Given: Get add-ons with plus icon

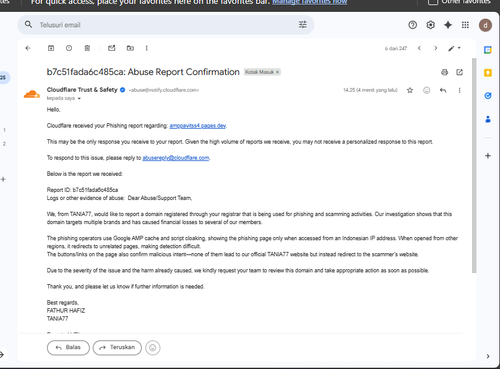Looking at the screenshot, I should pyautogui.click(x=488, y=156).
